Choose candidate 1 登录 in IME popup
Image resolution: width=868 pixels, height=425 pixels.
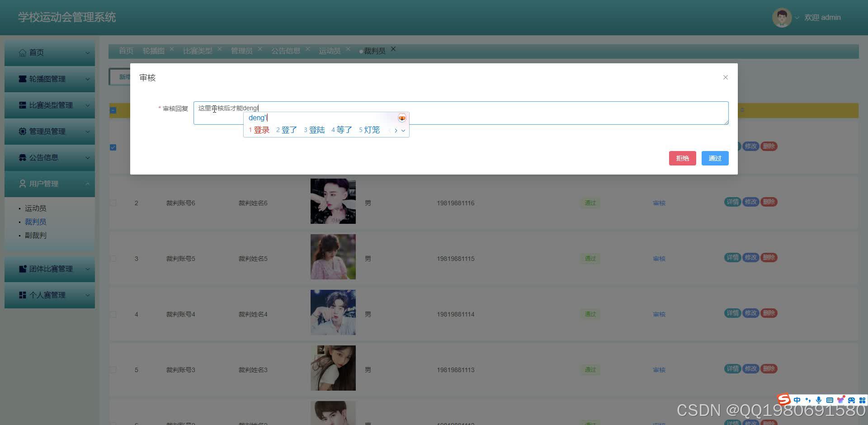(x=259, y=130)
